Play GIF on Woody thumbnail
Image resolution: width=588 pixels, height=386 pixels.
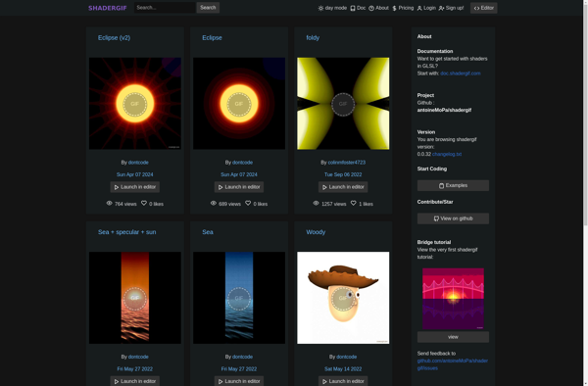343,298
